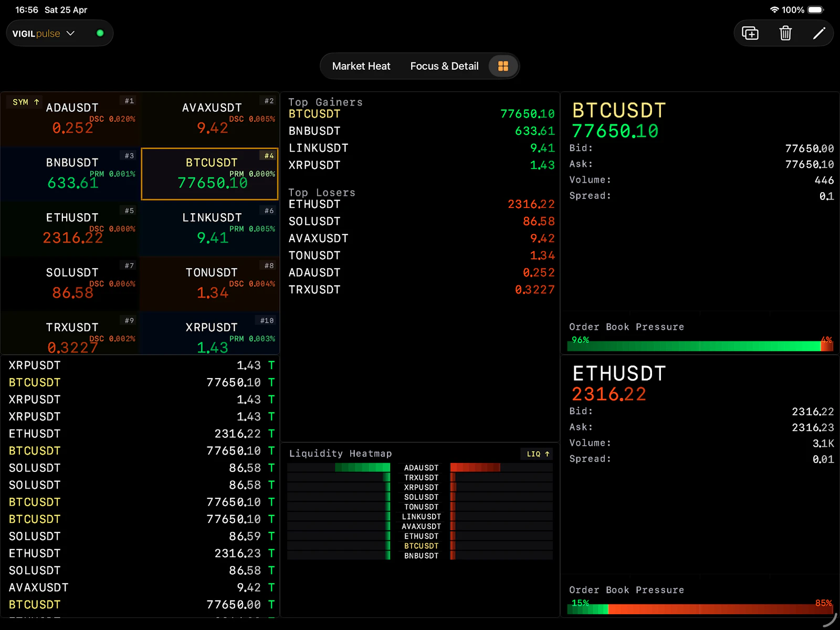
Task: Click the BTCUSDT Order Book Pressure bar
Action: pyautogui.click(x=700, y=346)
